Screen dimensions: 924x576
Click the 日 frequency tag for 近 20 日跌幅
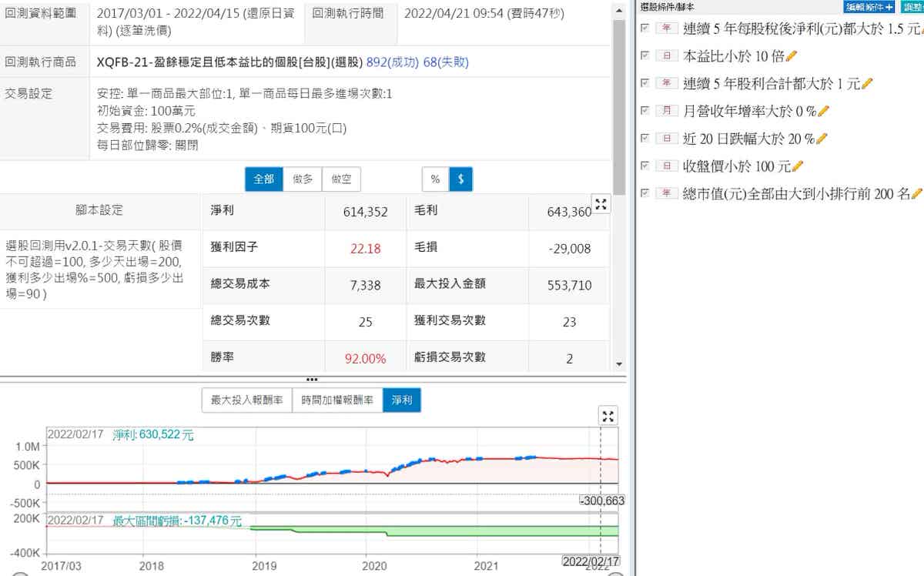(665, 139)
